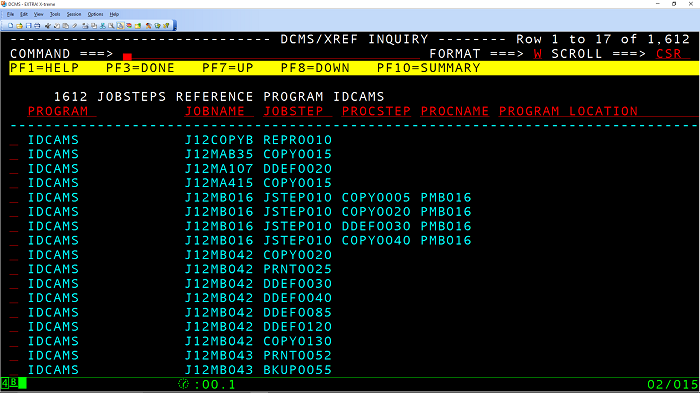The image size is (700, 393).
Task: Click the jobname J12MA415
Action: coord(219,183)
